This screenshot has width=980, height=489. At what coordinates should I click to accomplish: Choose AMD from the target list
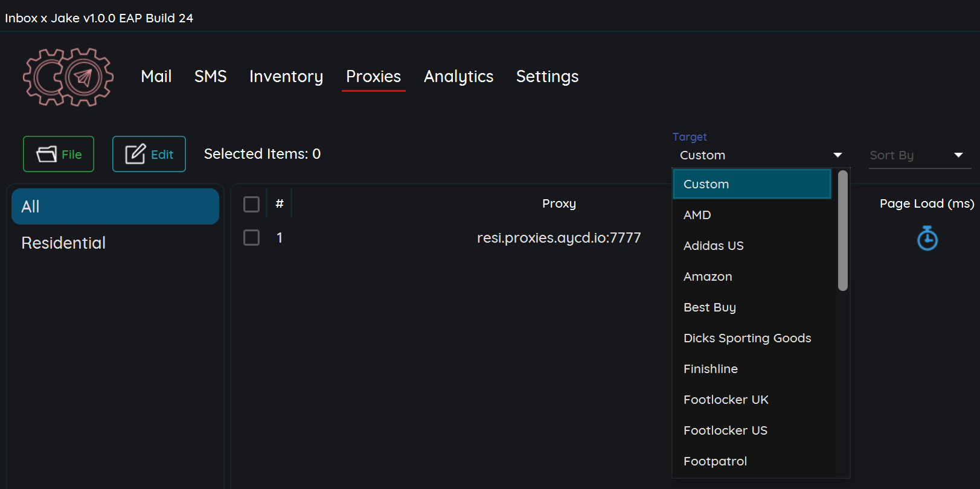pyautogui.click(x=752, y=215)
